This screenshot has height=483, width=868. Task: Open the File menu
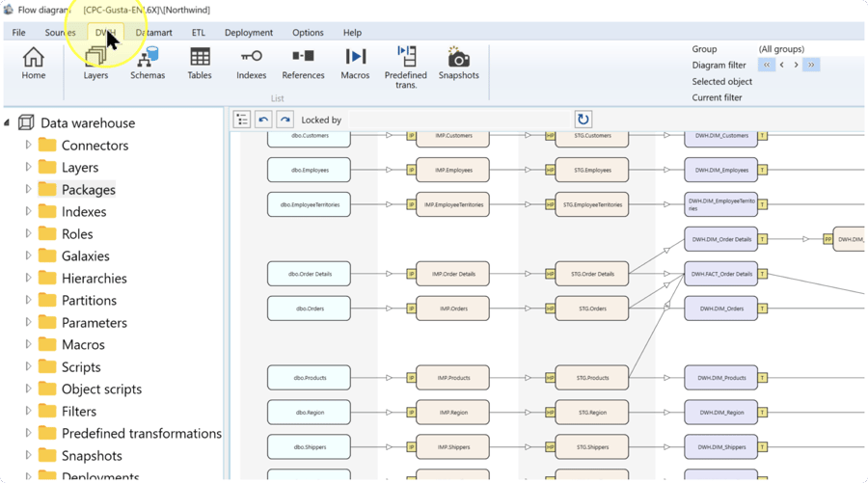pos(19,32)
